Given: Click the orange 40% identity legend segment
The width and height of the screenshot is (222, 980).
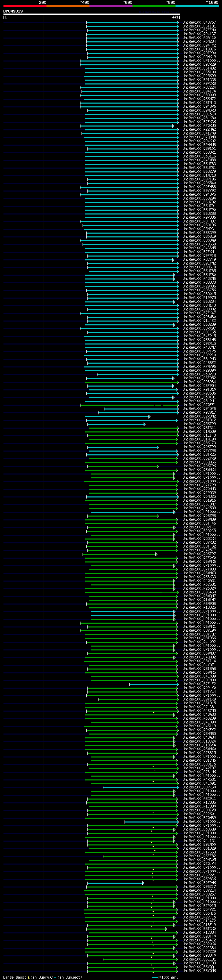Looking at the screenshot, I should coord(68,6).
